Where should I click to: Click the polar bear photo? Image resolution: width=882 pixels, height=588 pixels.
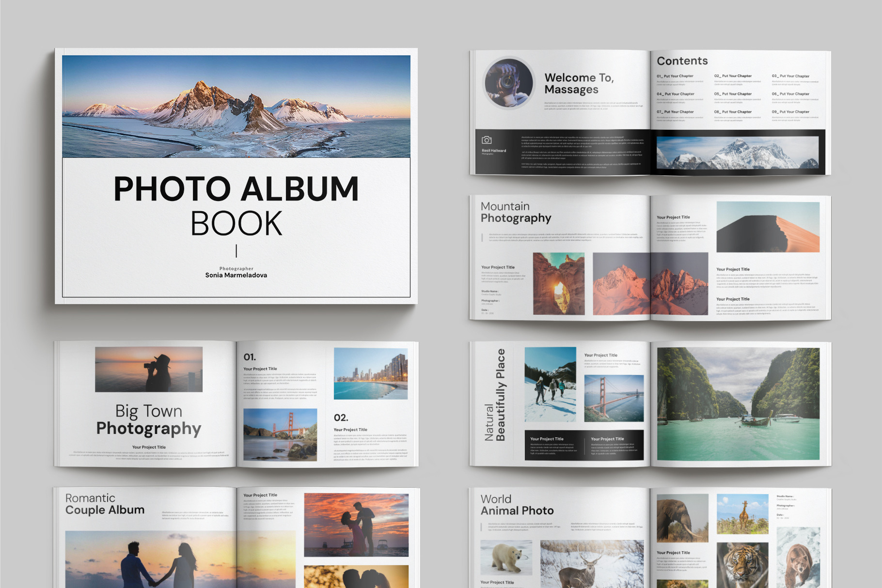(506, 557)
